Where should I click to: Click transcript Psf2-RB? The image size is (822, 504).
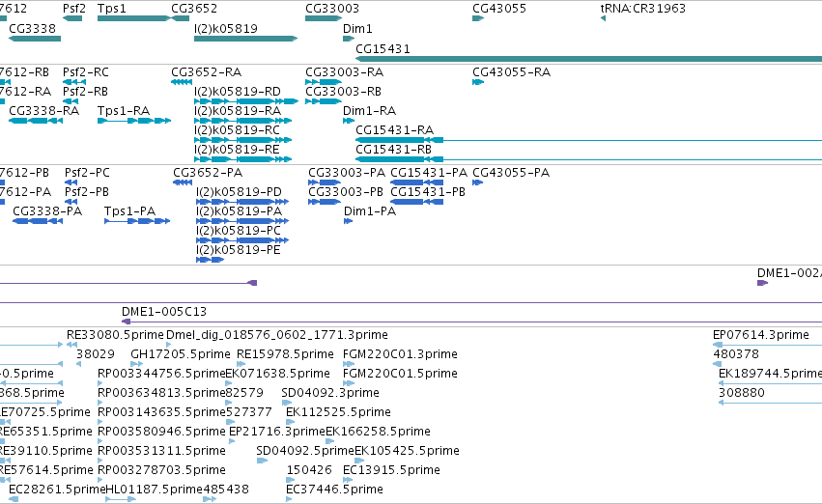85,92
